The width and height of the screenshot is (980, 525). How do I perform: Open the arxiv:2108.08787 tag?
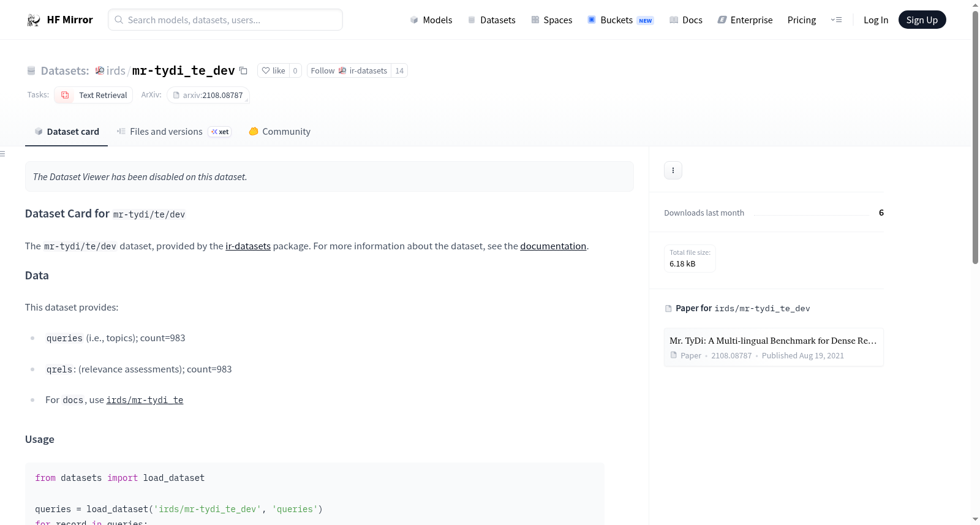[208, 96]
